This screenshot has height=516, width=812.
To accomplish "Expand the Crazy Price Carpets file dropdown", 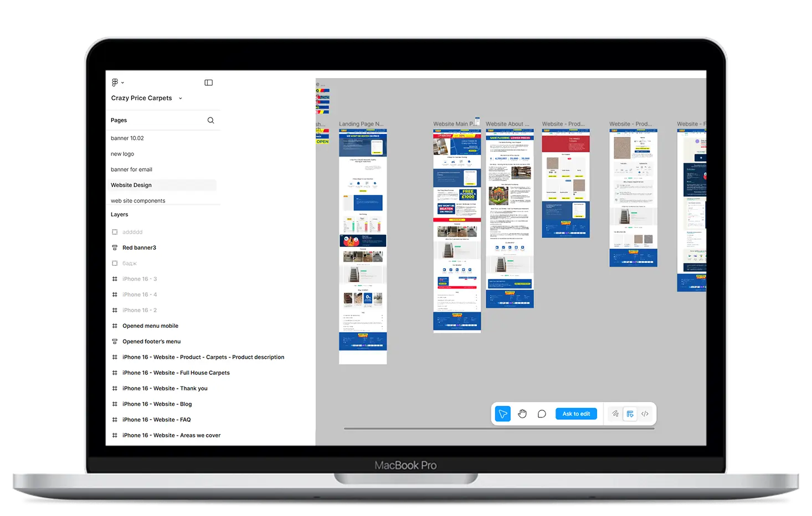I will click(180, 99).
